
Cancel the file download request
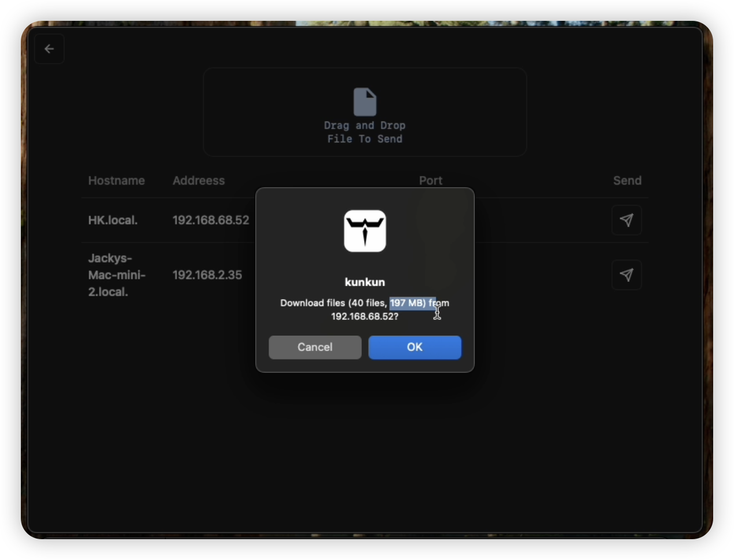[x=315, y=347]
